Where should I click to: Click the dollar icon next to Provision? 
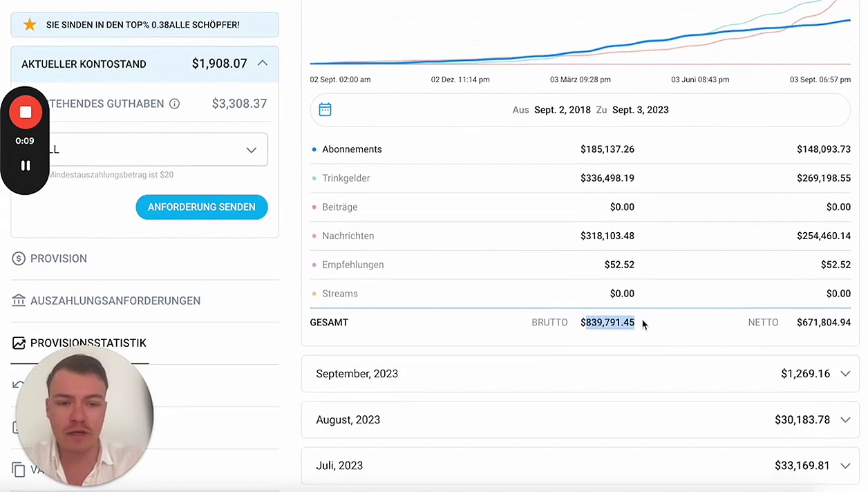19,258
